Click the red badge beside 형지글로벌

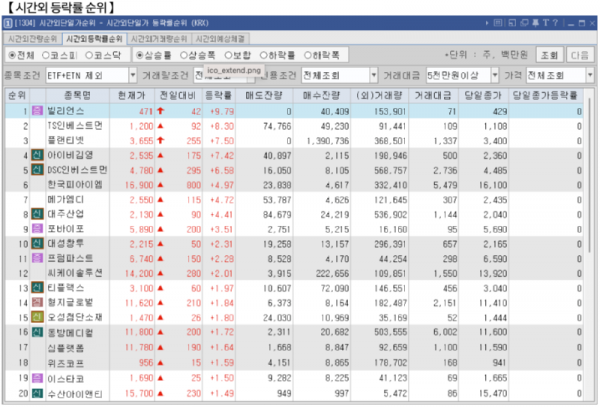37,303
